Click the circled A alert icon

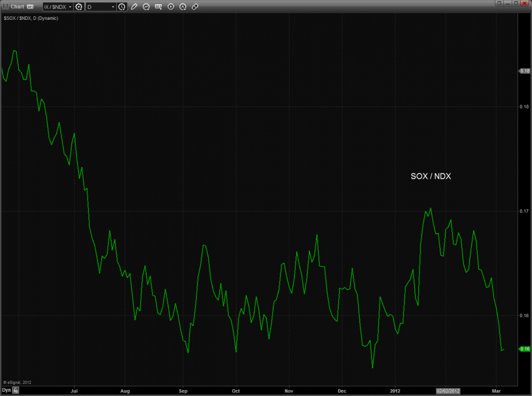click(x=182, y=7)
